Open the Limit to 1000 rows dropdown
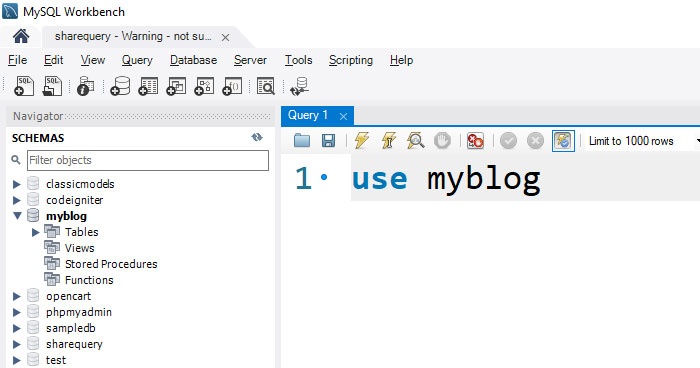700x368 pixels. [643, 141]
